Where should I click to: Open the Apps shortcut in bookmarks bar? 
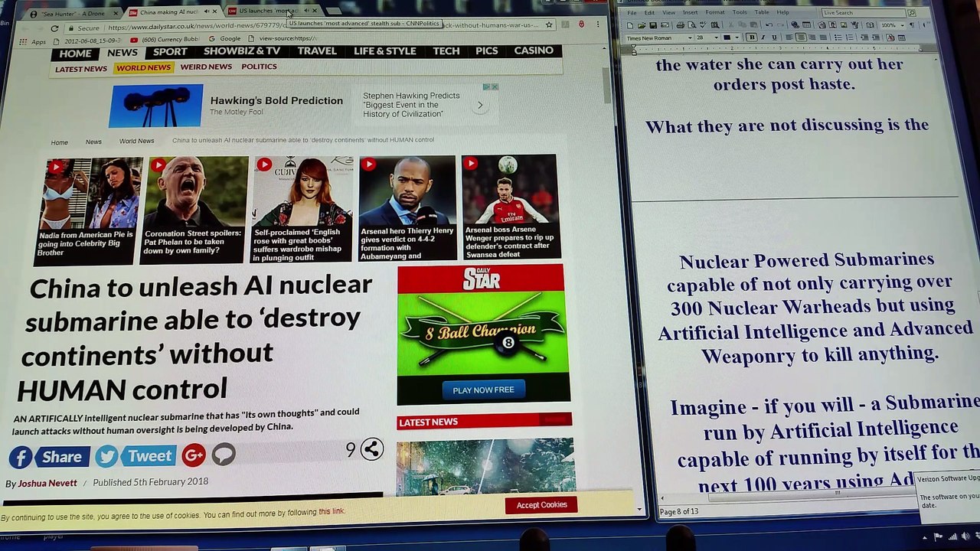(33, 41)
